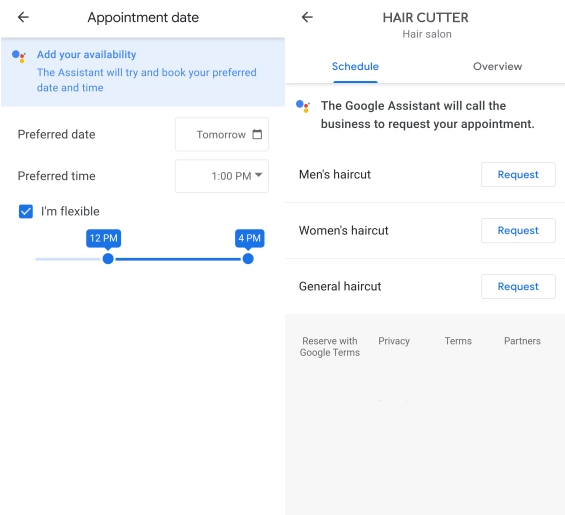The image size is (565, 515).
Task: Open the Privacy link
Action: click(x=394, y=341)
